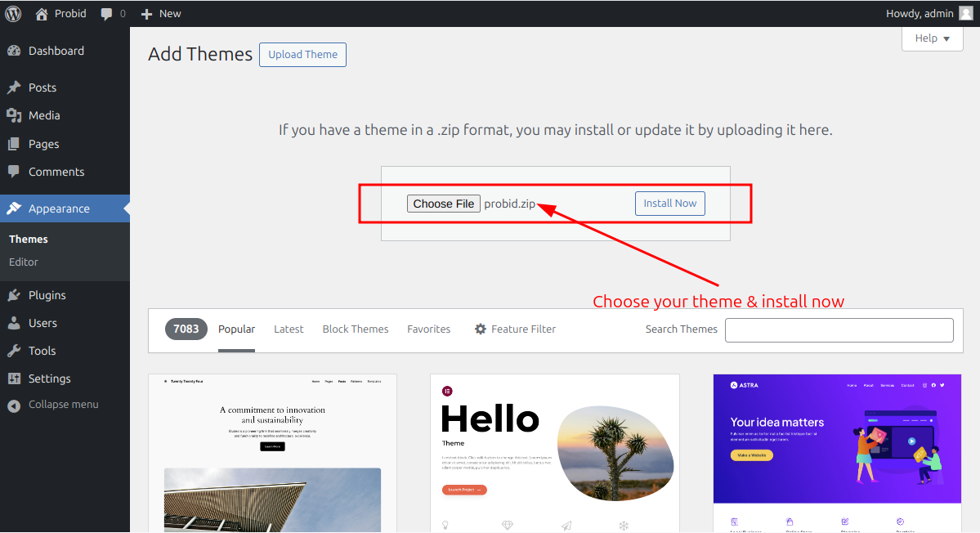Switch to Block Themes tab
The height and width of the screenshot is (533, 980).
356,329
